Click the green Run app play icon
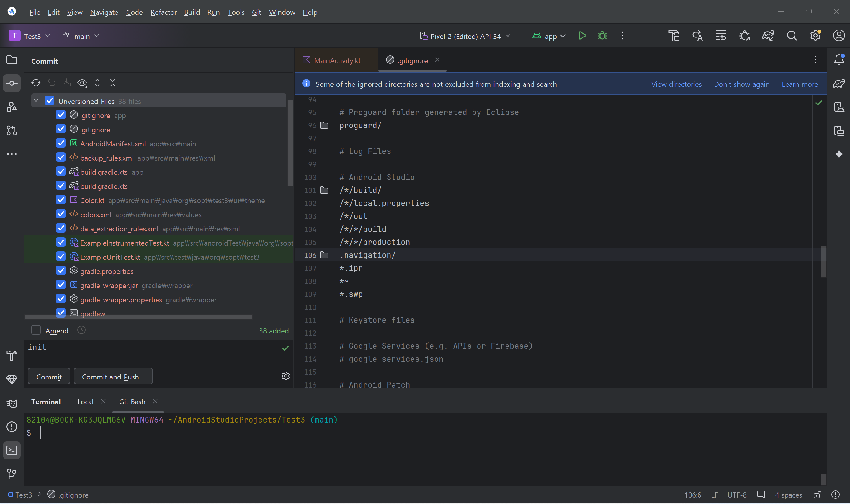 click(x=582, y=36)
